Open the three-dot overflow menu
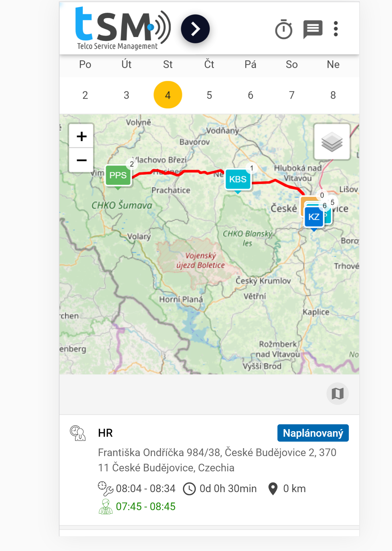This screenshot has height=551, width=392. click(x=335, y=29)
